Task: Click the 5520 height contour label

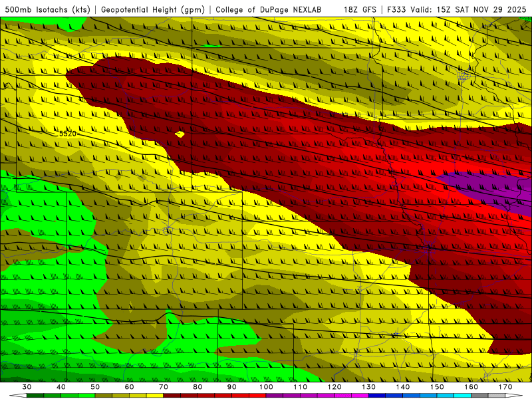Action: click(68, 134)
